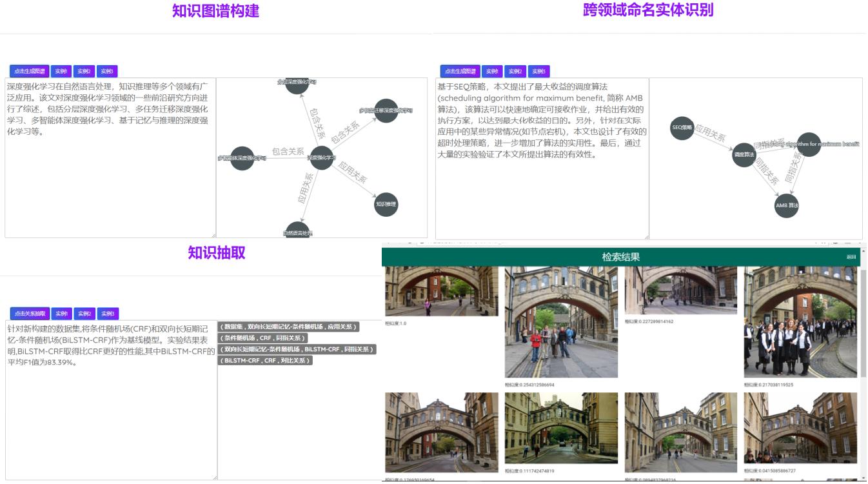The width and height of the screenshot is (868, 484).
Task: Select the 多任务迁移深度强化学习 graph node
Action: tap(386, 111)
